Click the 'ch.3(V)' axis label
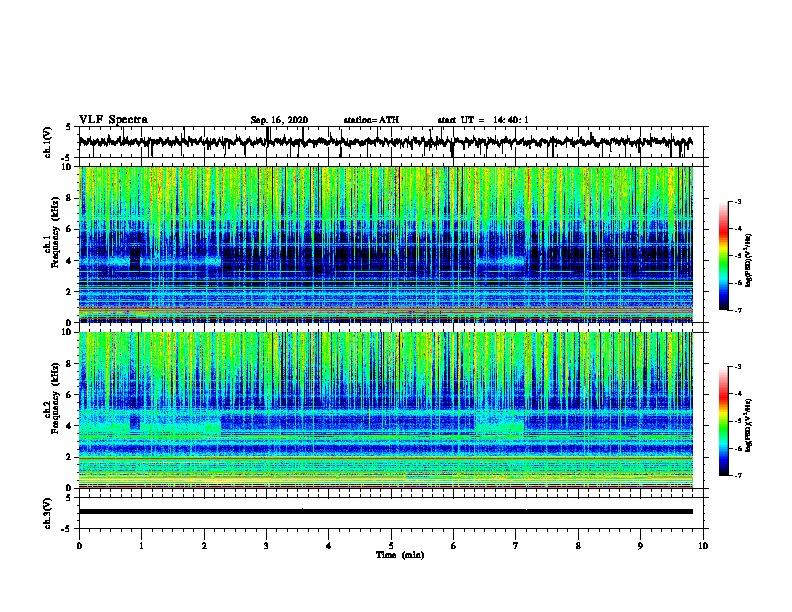The width and height of the screenshot is (792, 612). coord(48,513)
